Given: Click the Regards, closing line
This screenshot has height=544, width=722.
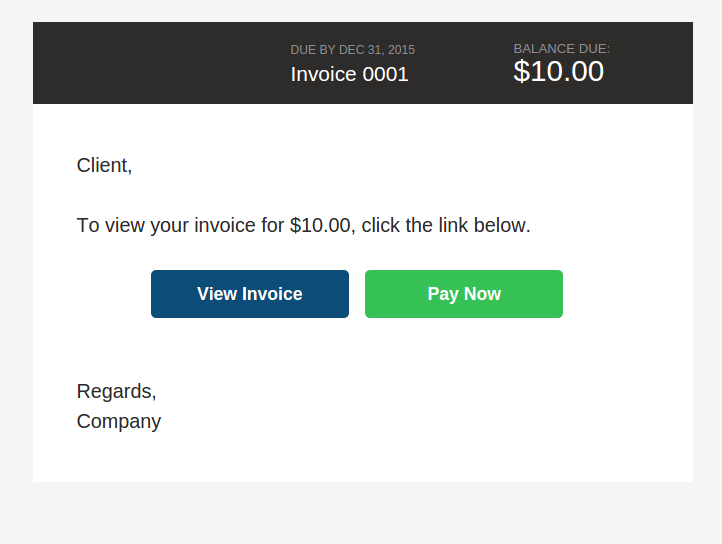Looking at the screenshot, I should (x=116, y=391).
